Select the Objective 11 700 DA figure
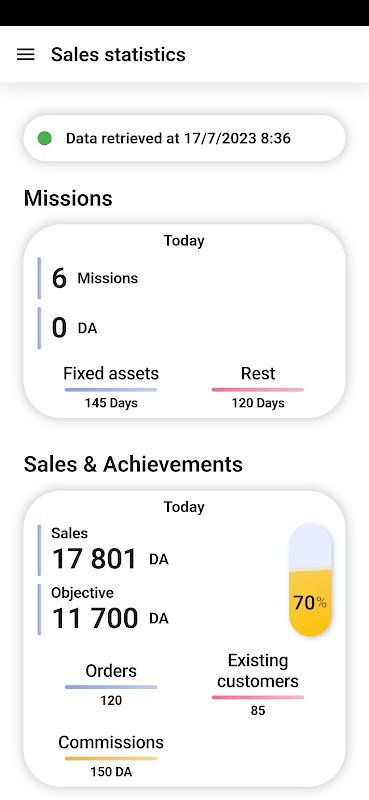Viewport: 369px width, 800px height. point(110,609)
